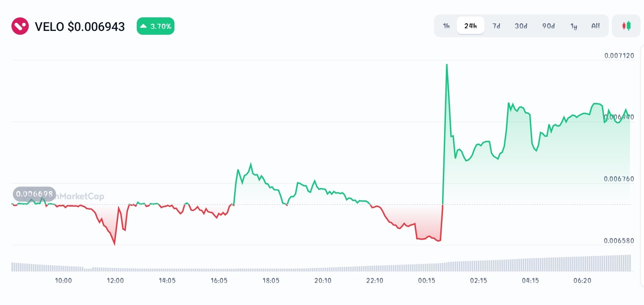The image size is (644, 305).
Task: Click the 12:00 time axis label
Action: tap(115, 280)
